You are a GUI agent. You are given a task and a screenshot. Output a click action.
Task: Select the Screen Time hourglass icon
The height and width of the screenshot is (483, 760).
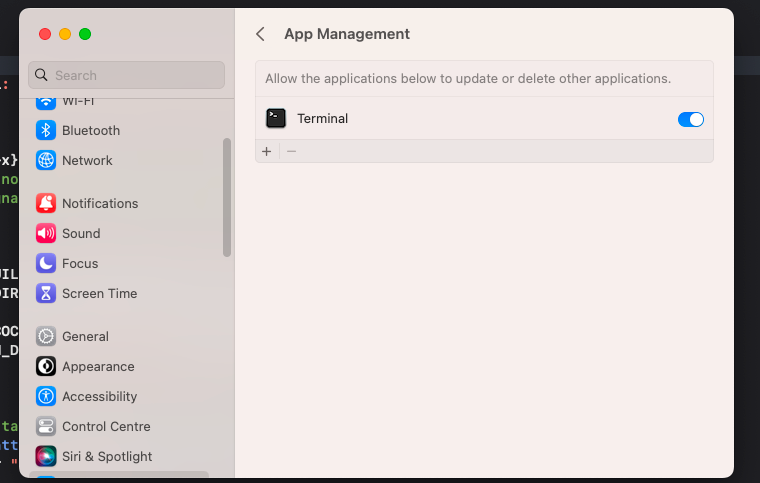(x=46, y=294)
